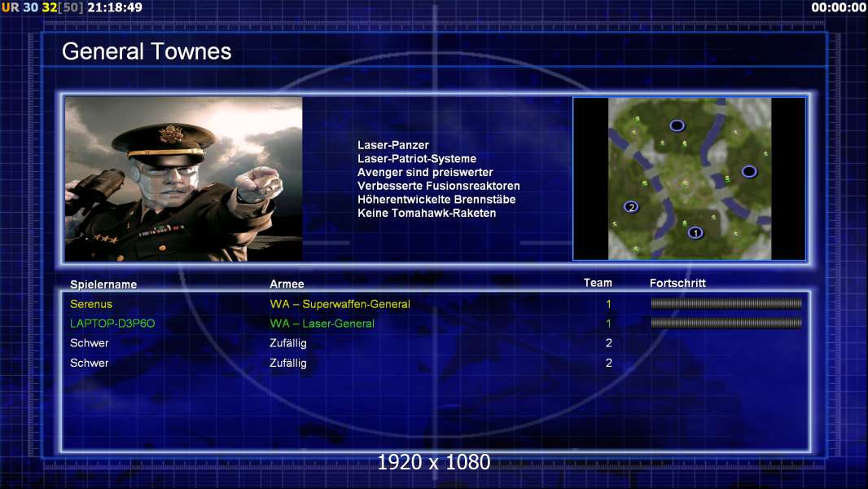Click the Team column header
The height and width of the screenshot is (489, 868).
598,283
